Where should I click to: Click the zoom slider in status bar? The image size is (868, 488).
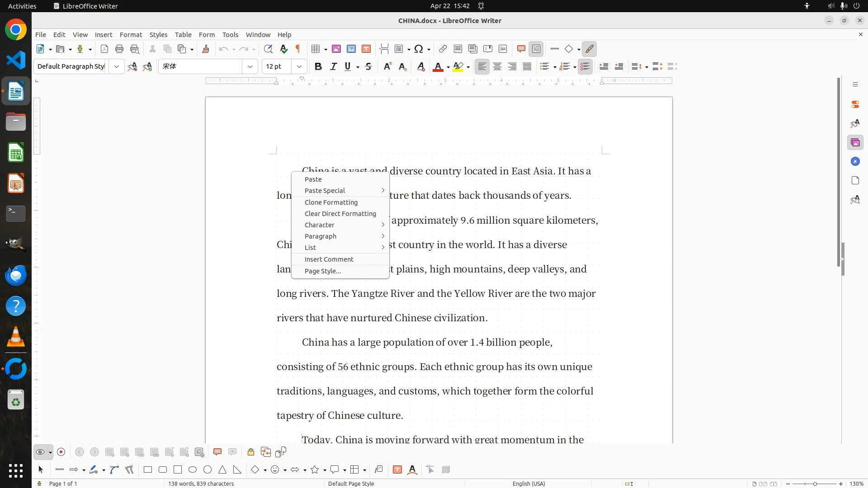coord(815,484)
